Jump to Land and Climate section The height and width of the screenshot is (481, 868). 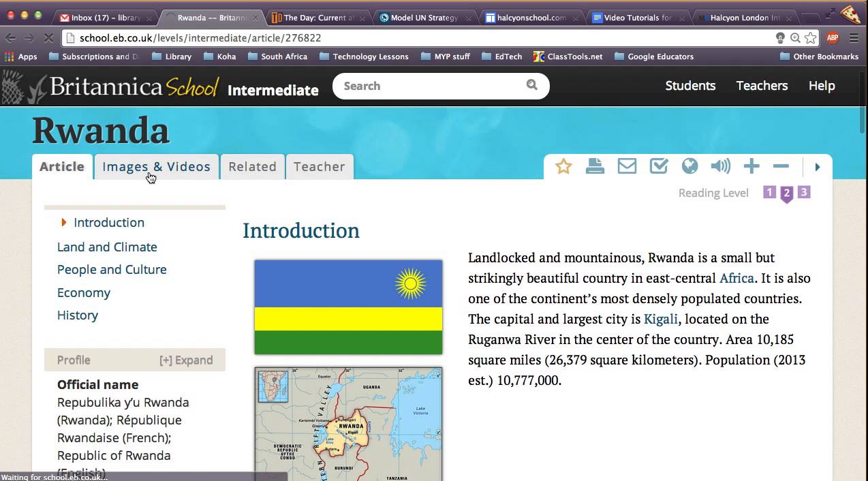pyautogui.click(x=107, y=247)
